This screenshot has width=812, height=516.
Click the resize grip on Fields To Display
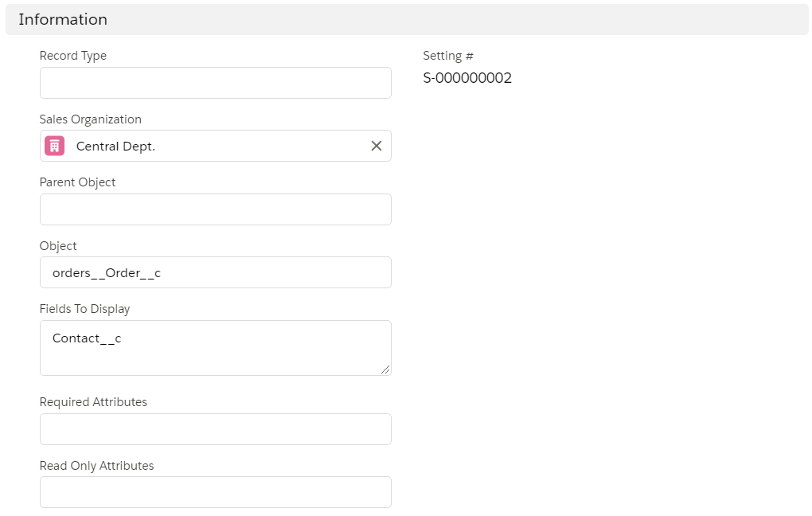click(x=387, y=371)
